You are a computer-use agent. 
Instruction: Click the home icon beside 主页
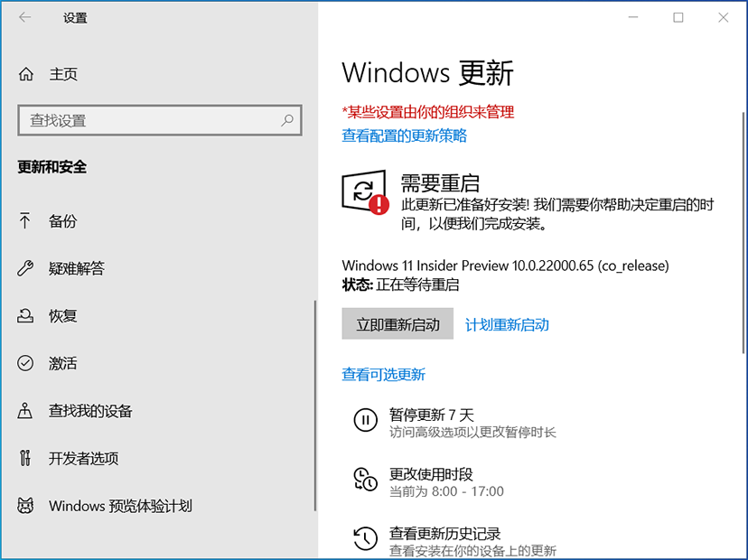tap(26, 74)
